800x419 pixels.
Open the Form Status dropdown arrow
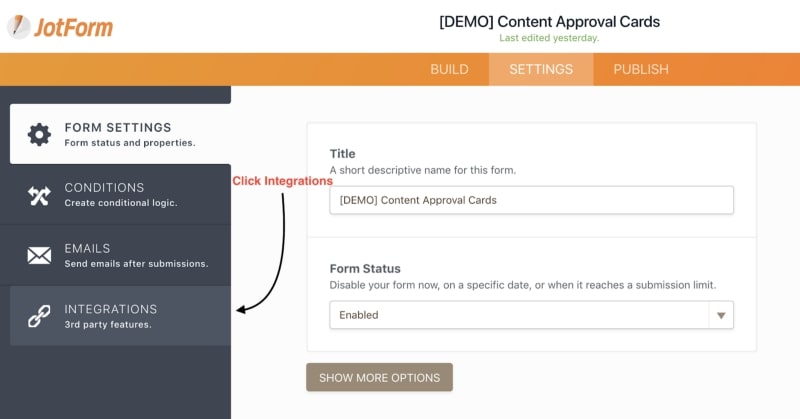[720, 315]
